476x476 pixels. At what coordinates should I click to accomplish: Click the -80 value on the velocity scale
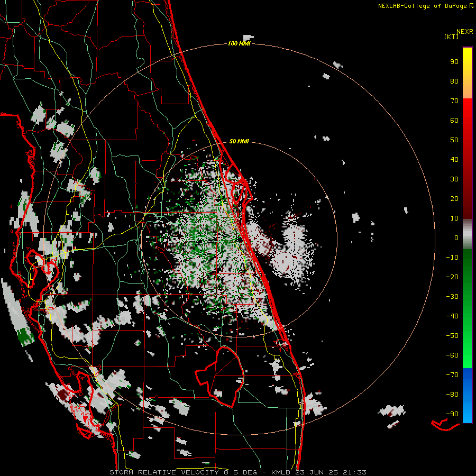(452, 395)
